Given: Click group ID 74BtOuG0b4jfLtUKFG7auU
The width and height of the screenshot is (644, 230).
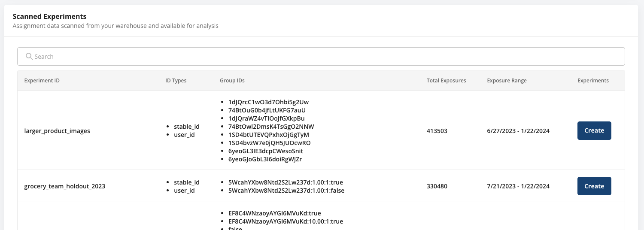Looking at the screenshot, I should 267,110.
